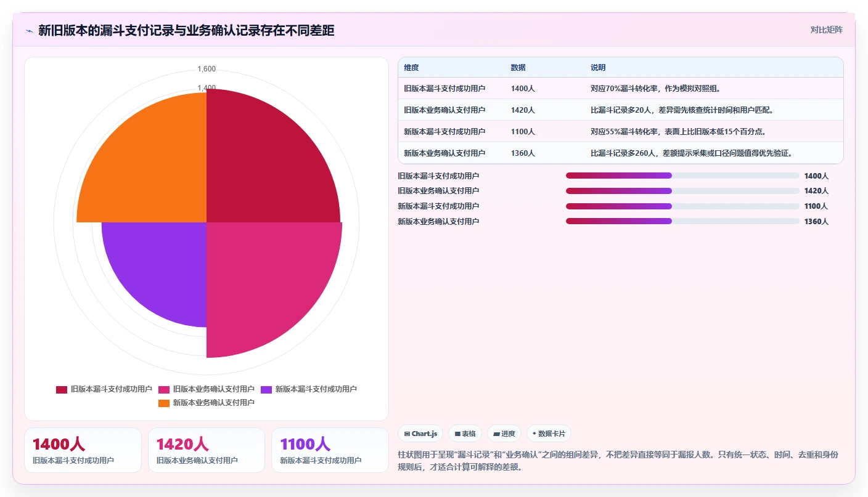
Task: Click the lightning icon beside the page title
Action: tap(29, 30)
